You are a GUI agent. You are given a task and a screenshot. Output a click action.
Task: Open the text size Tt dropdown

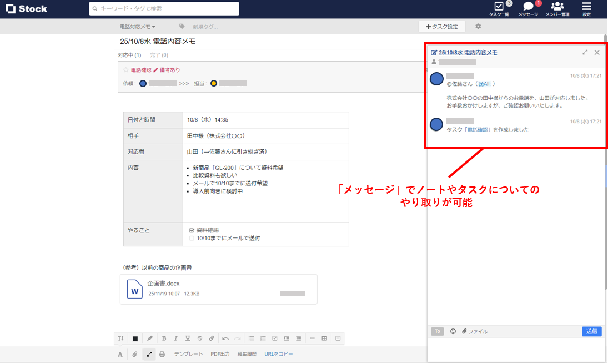[120, 338]
